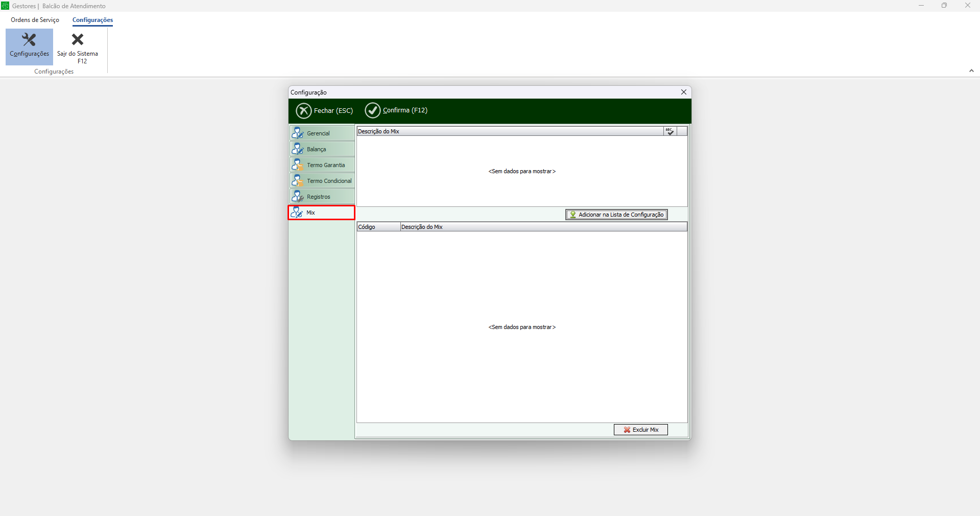
Task: Click Adicionar na Lista de Configuração button
Action: (x=616, y=215)
